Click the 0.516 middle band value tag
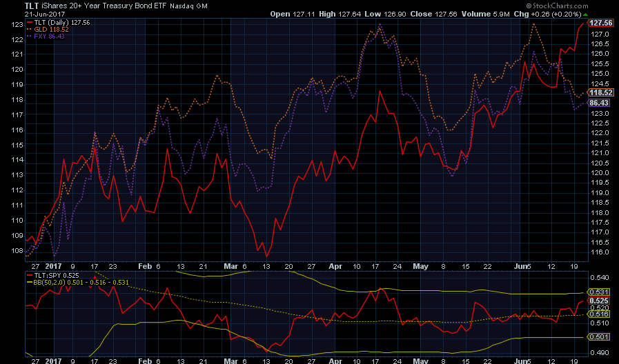This screenshot has width=619, height=364. [599, 314]
